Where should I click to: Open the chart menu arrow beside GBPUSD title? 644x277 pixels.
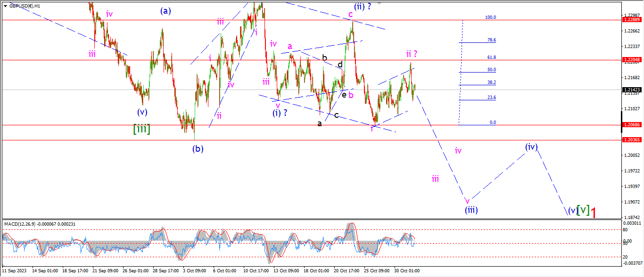(x=5, y=6)
